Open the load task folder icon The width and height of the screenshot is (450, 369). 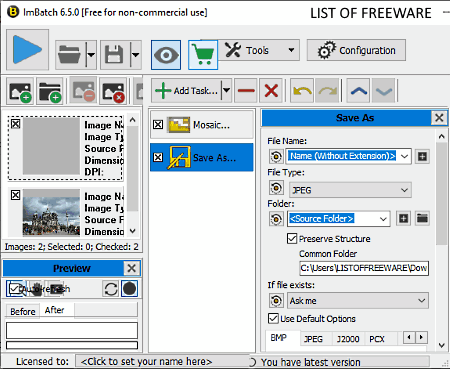[x=70, y=55]
